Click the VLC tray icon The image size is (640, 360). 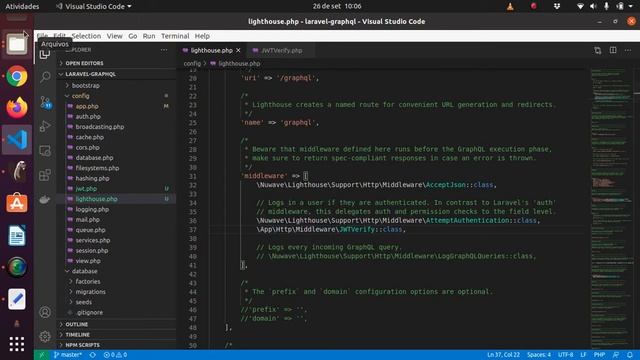(510, 6)
